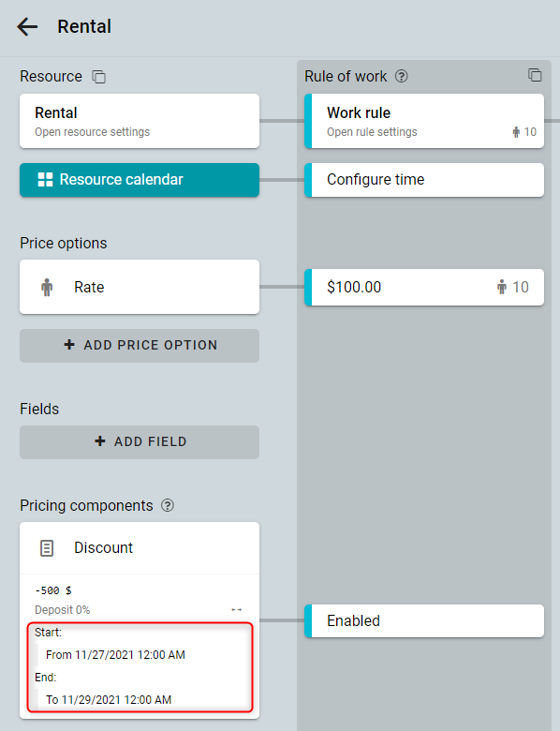Click the Start date From 11/27/2021 text
The height and width of the screenshot is (731, 560).
[115, 655]
